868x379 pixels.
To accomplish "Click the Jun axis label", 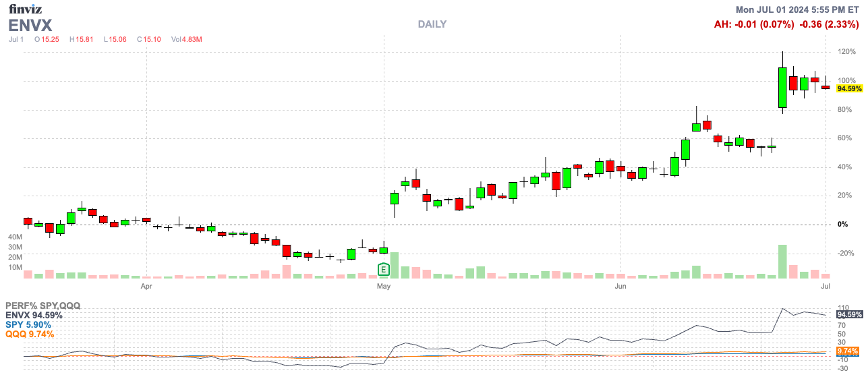I will [x=621, y=287].
